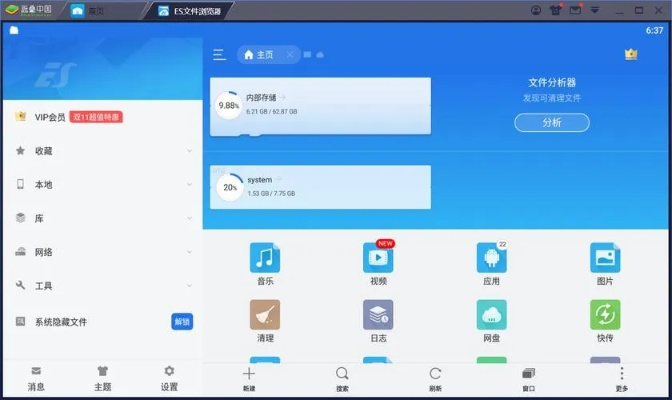Open the 图片 pictures category
672x400 pixels.
click(x=604, y=259)
